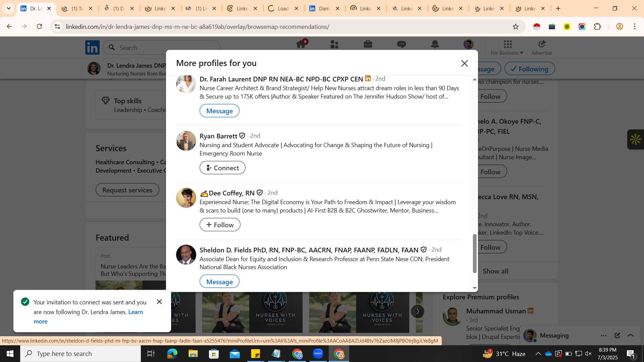Click Dee Coffey's profile photo
This screenshot has width=644, height=362.
186,198
